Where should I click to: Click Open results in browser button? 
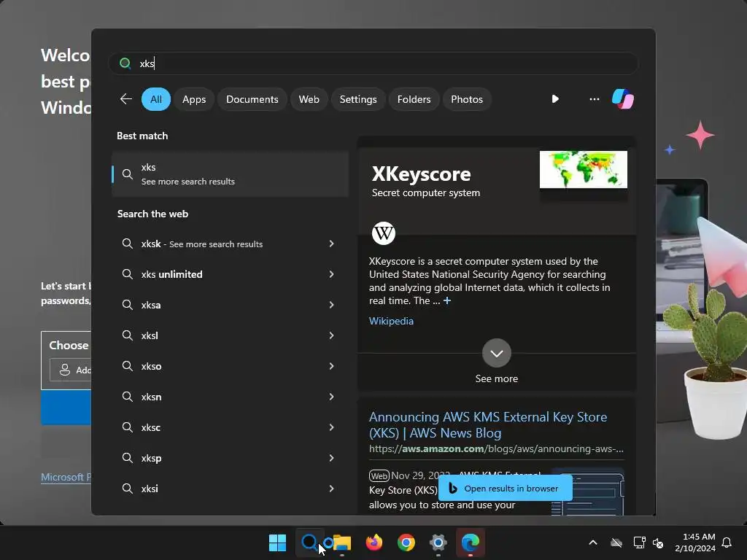(x=505, y=488)
